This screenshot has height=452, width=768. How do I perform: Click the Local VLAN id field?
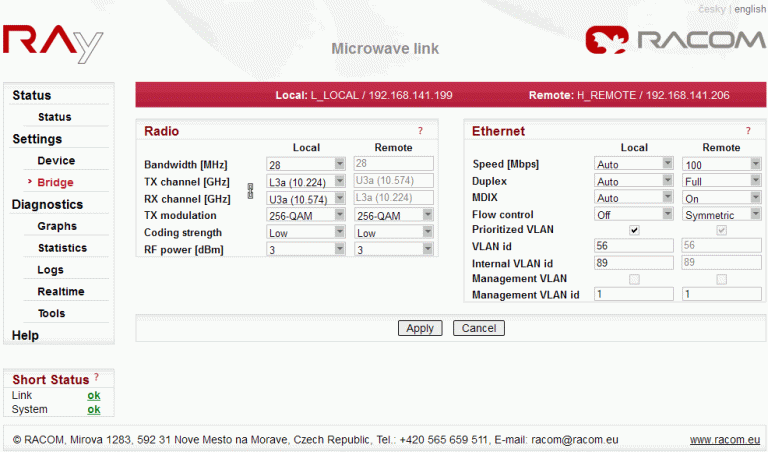[x=634, y=245]
